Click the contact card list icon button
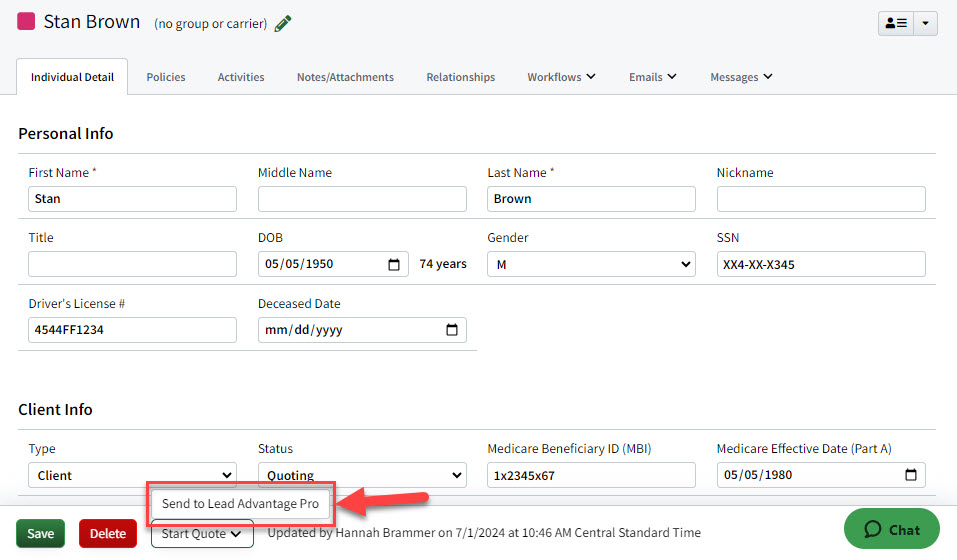957x560 pixels. coord(896,23)
